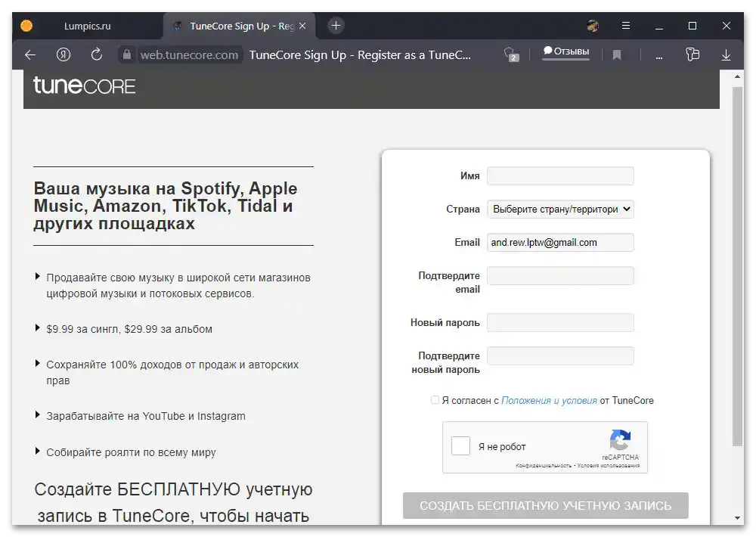Click the padlock site security icon
Image resolution: width=756 pixels, height=537 pixels.
[127, 54]
